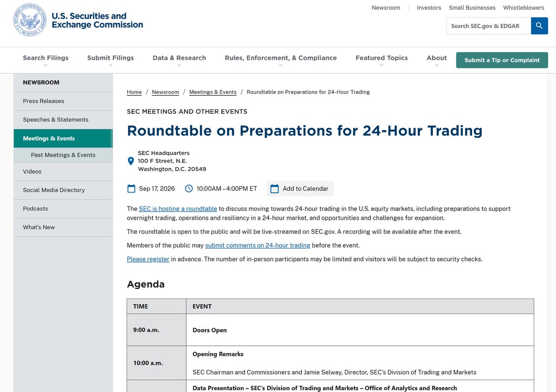Viewport: 556px width, 392px height.
Task: Open the About dropdown menu
Action: 436,60
